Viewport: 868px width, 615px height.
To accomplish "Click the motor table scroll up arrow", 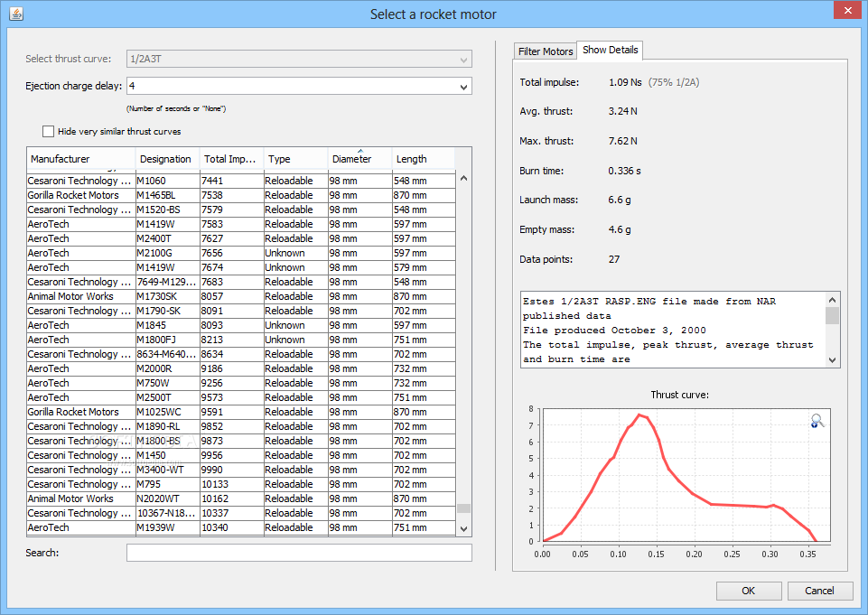I will click(464, 178).
